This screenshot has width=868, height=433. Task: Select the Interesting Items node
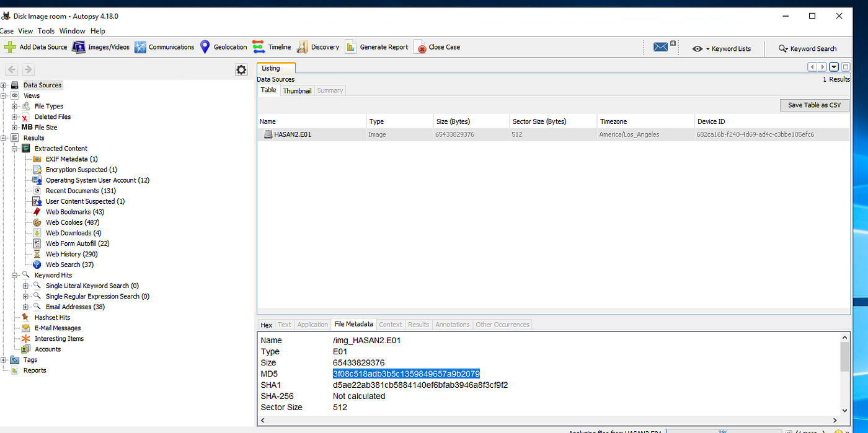(x=59, y=338)
